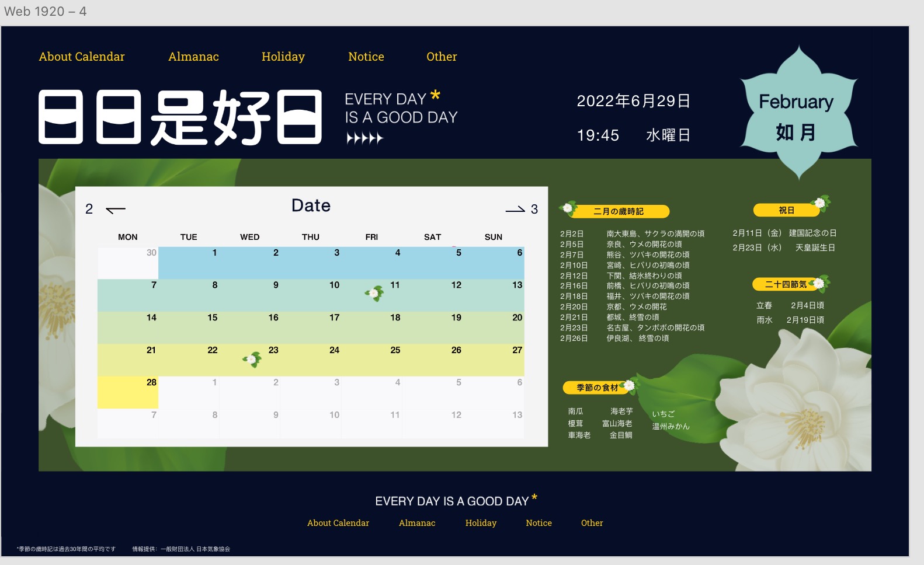Screen dimensions: 924x565
Task: Open the Almanac top navigation item
Action: 193,57
